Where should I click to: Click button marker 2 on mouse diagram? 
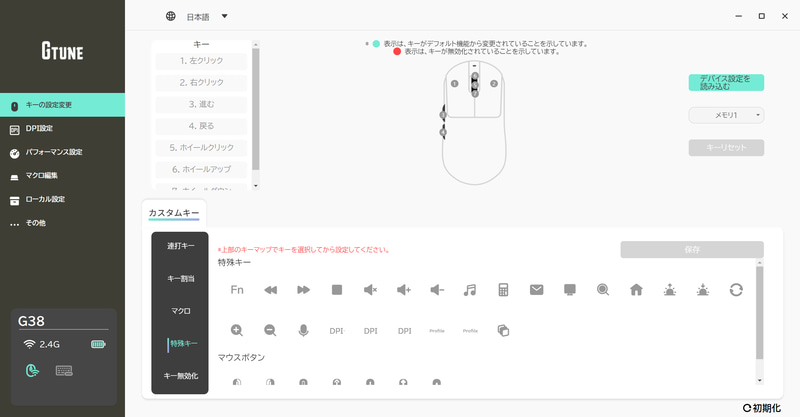click(x=494, y=84)
